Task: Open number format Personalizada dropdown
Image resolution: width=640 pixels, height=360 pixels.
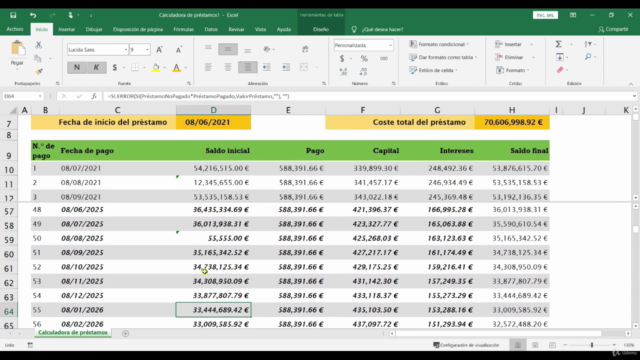Action: [390, 45]
